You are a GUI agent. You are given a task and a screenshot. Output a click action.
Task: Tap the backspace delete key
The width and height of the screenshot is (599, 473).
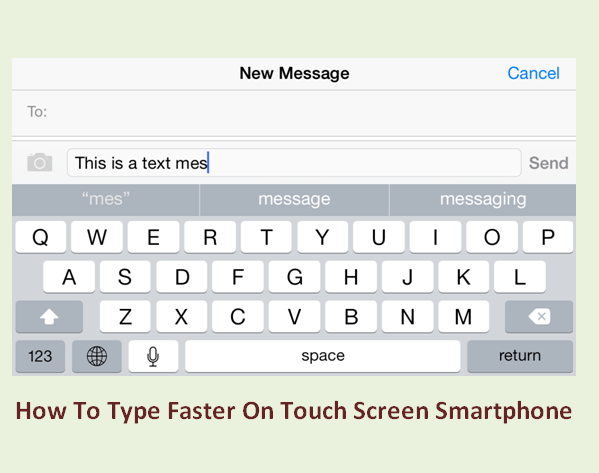539,316
